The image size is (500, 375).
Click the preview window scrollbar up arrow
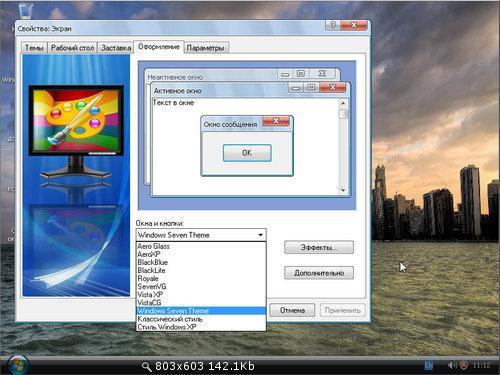[x=343, y=104]
